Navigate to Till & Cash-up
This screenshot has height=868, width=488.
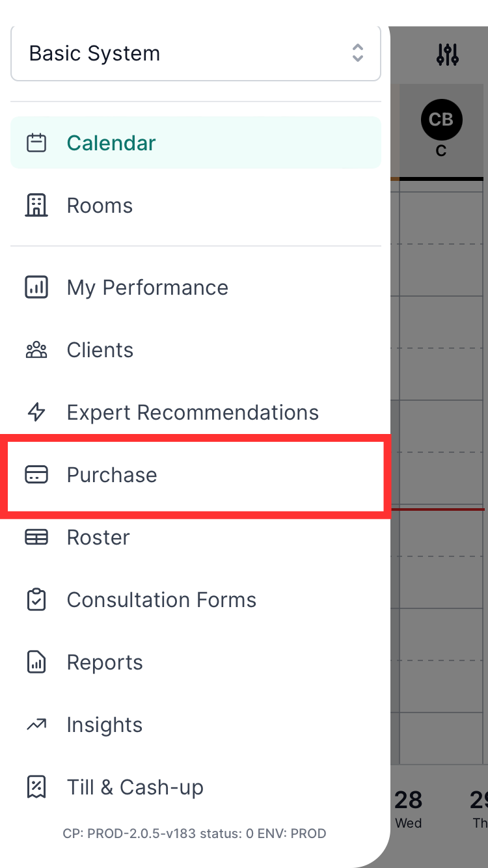click(x=196, y=787)
